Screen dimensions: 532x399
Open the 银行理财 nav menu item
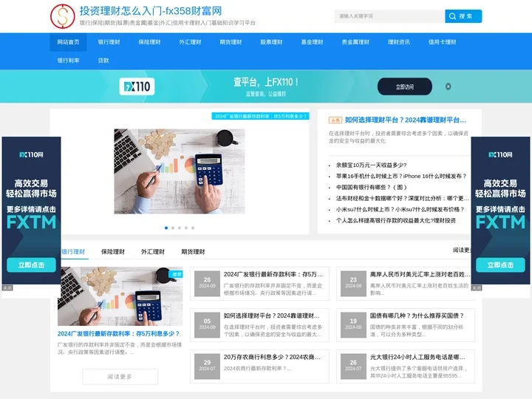[109, 42]
